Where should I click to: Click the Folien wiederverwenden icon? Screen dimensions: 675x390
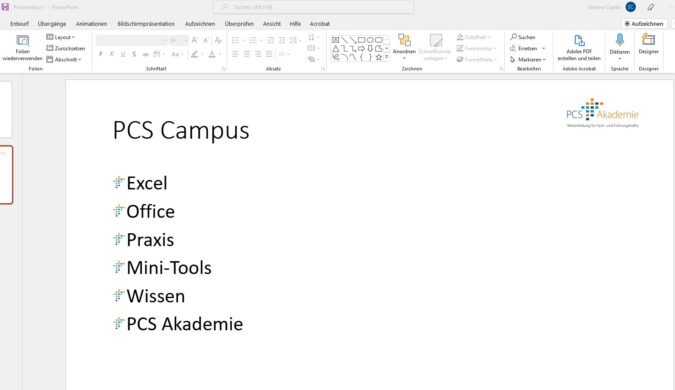[22, 41]
